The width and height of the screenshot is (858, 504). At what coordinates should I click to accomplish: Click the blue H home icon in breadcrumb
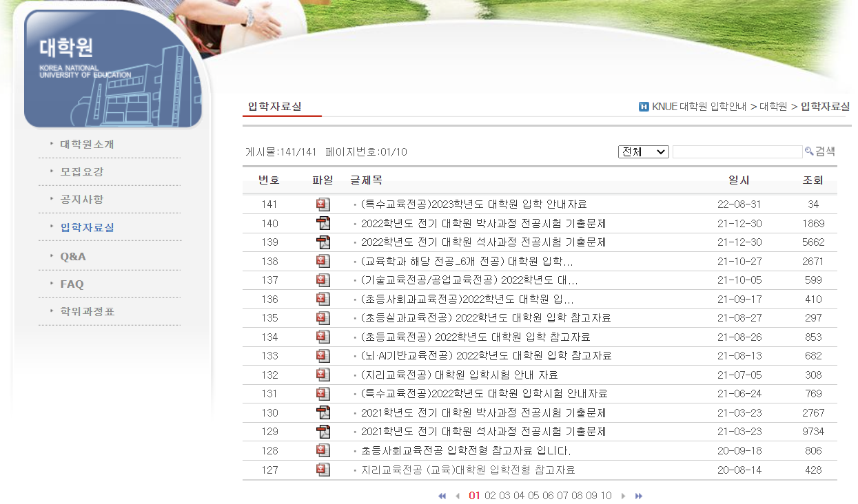(x=644, y=107)
